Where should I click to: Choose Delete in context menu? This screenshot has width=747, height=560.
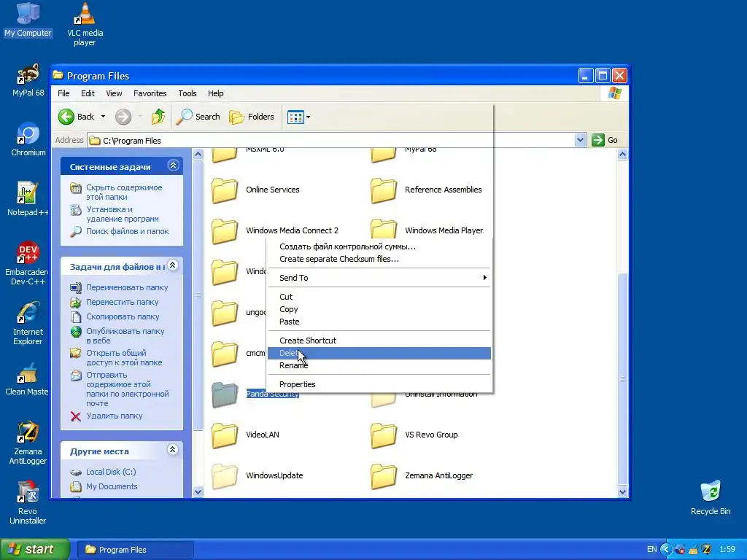379,353
